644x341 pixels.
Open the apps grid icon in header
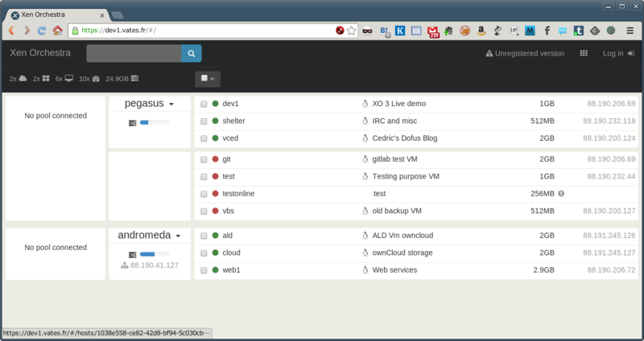coord(583,53)
